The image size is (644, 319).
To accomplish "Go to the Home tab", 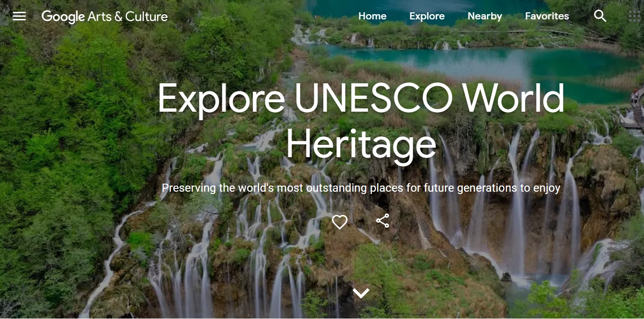I will [x=372, y=16].
